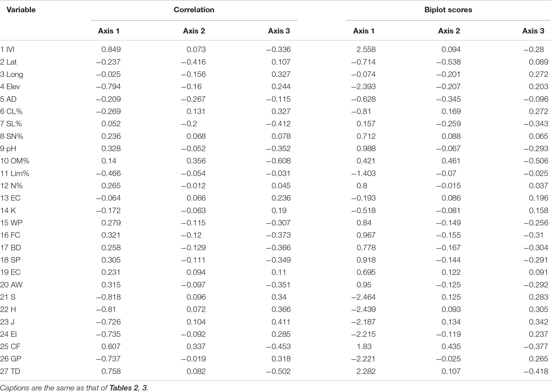The width and height of the screenshot is (551, 392).
Task: Select the 10 OM% row label
Action: [x=15, y=161]
